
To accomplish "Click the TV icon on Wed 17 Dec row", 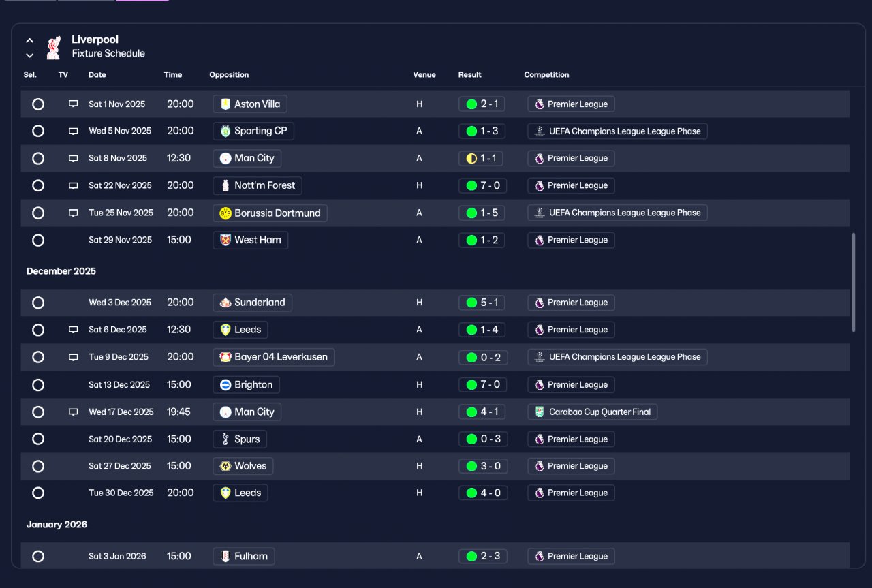I will (x=73, y=412).
